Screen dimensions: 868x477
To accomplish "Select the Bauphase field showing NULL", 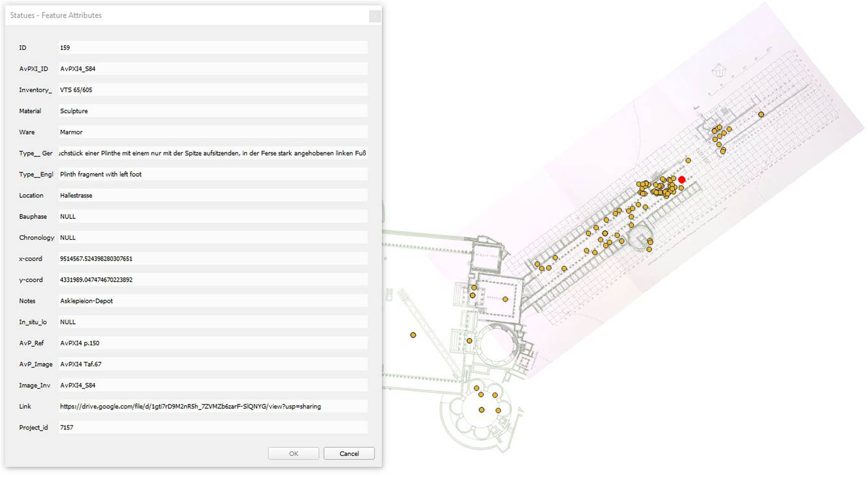I will pos(213,216).
